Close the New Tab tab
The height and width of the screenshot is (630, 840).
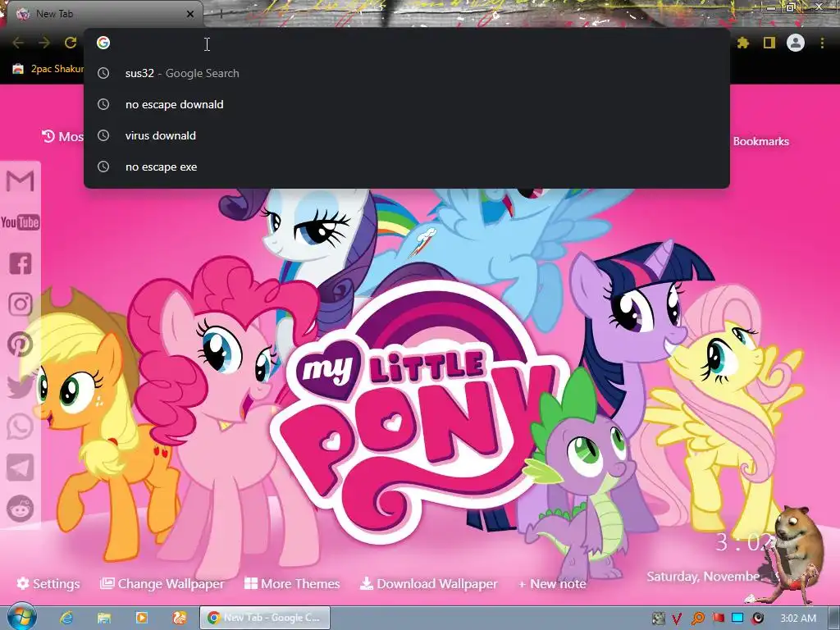click(x=190, y=14)
